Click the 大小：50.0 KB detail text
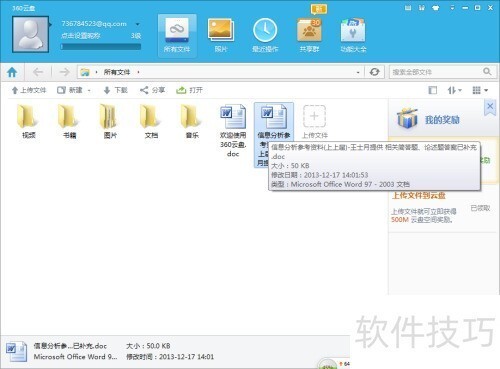500x369 pixels. tap(148, 346)
